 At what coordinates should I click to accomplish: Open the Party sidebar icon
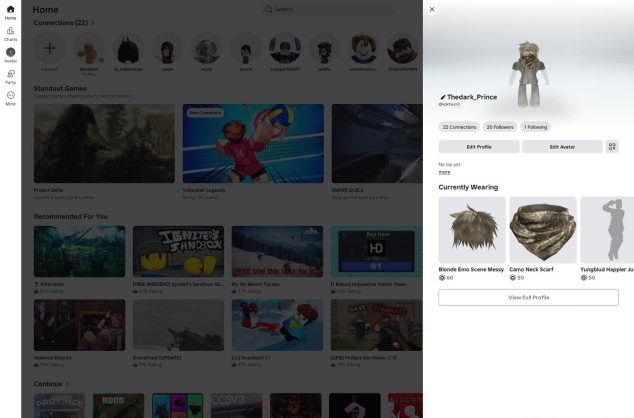(x=10, y=75)
